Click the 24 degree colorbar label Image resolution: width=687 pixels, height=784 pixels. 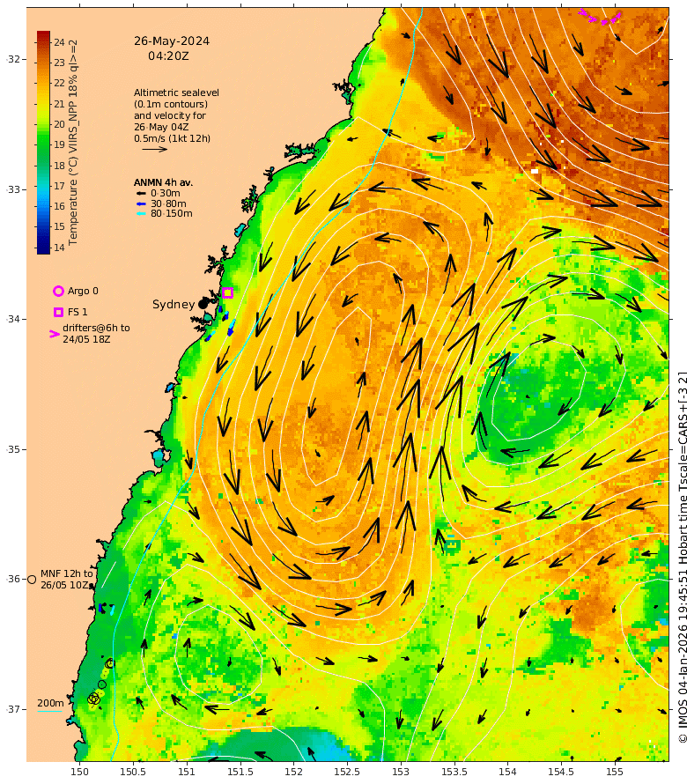[60, 42]
